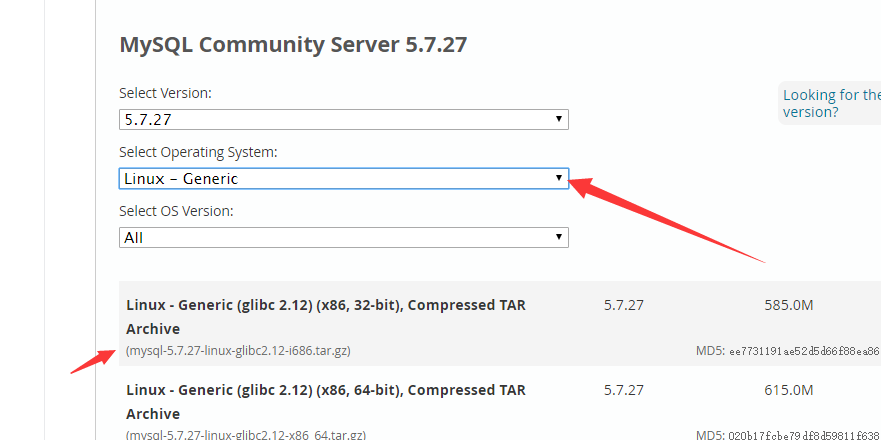Screen dimensions: 881x440
Task: Click the 'Looking for the' version link
Action: (x=832, y=103)
